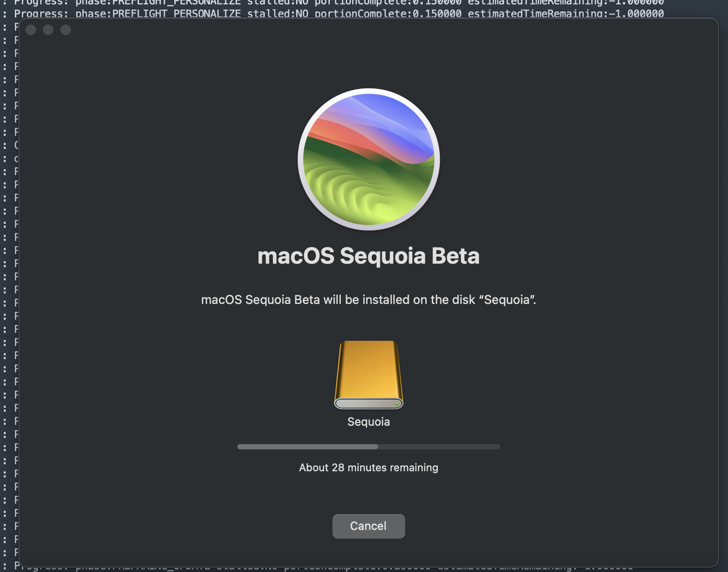Click the "macOS Sequoia Beta" heading
Screen dimensions: 728x572
[x=368, y=256]
